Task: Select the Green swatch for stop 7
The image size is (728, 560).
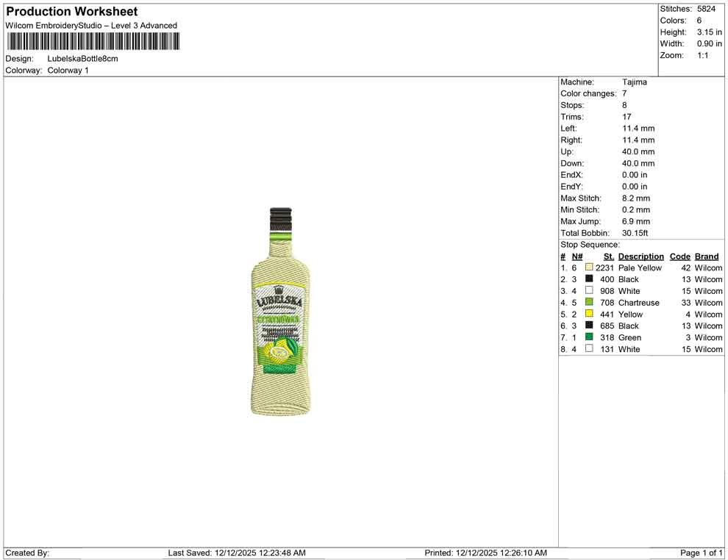Action: [x=589, y=337]
